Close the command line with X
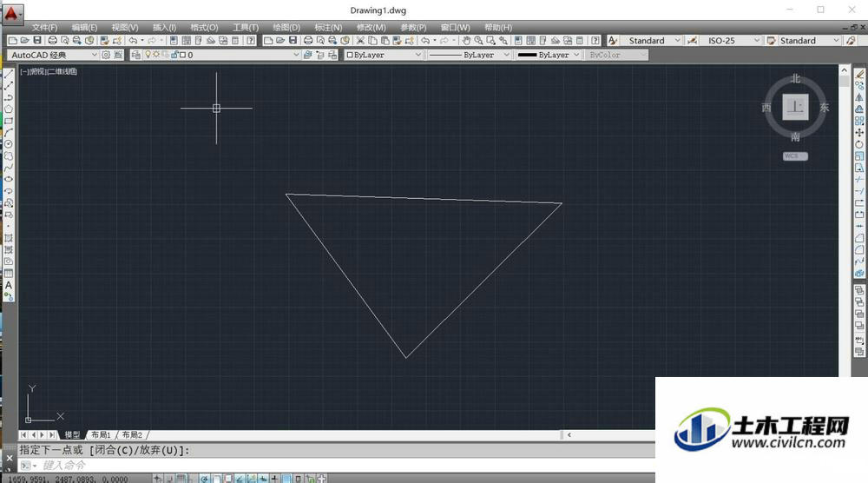Screen dimensions: 868x483 [9, 458]
